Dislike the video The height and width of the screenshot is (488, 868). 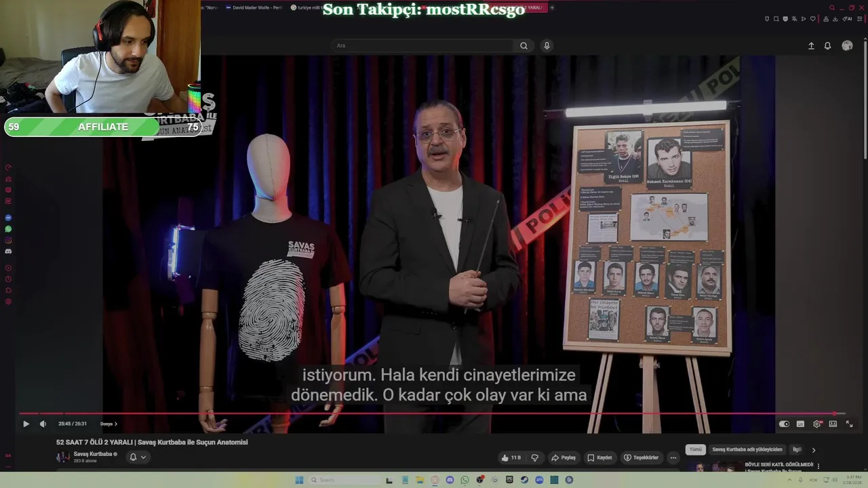click(x=534, y=457)
